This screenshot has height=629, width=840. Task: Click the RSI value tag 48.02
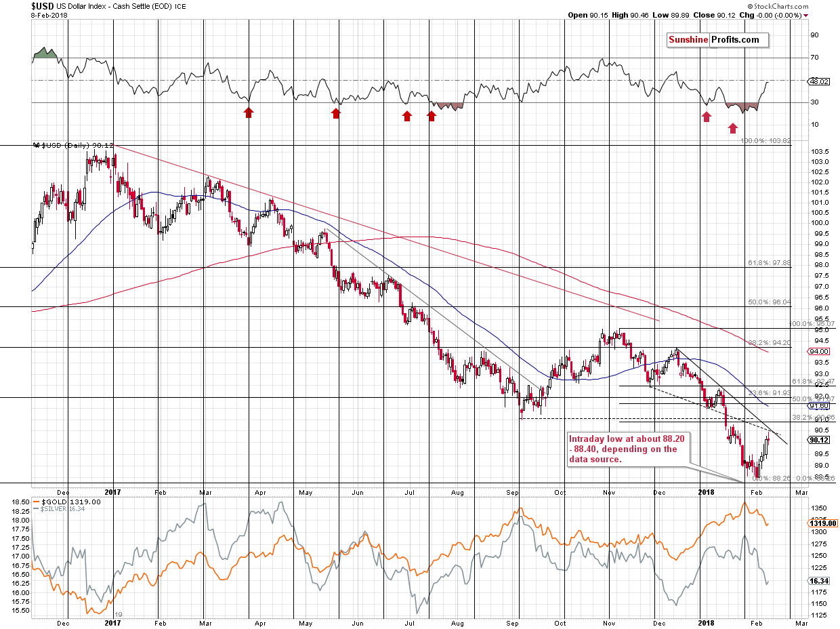tap(819, 81)
